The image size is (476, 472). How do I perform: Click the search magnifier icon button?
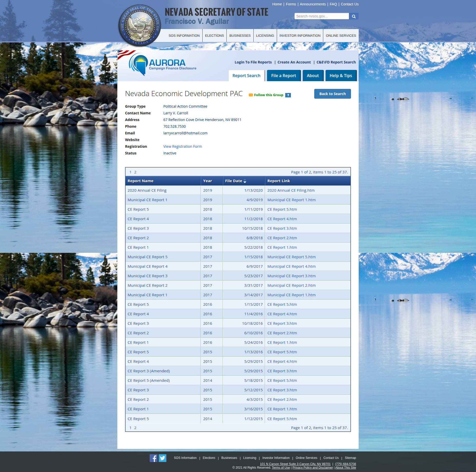354,16
